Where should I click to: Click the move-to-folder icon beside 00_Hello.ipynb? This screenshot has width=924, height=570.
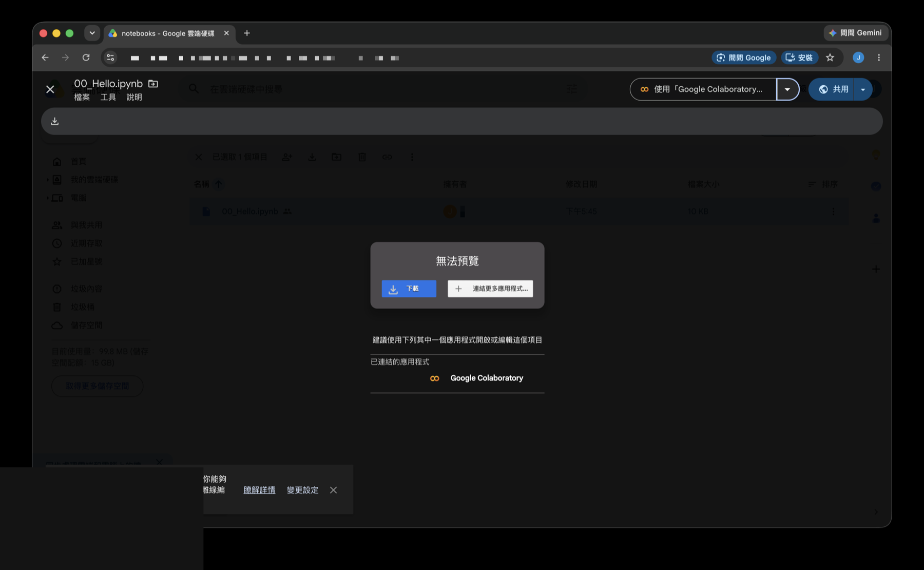(153, 84)
